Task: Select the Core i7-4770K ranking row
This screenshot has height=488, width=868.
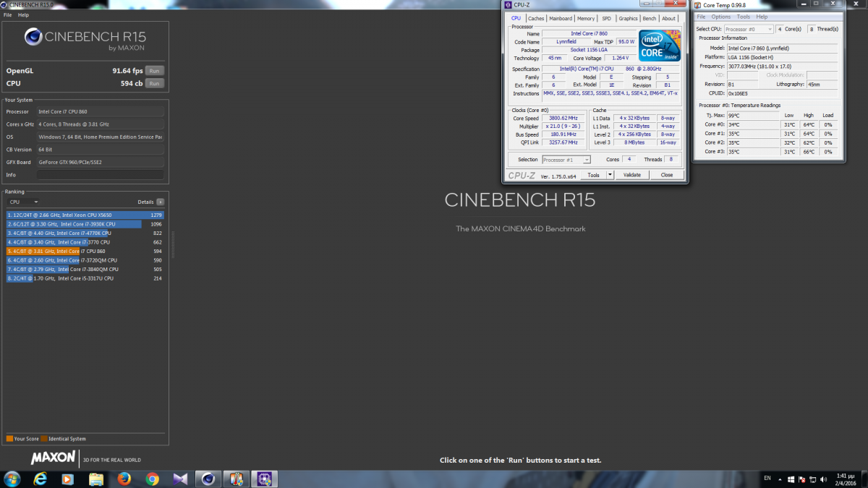Action: pos(85,233)
